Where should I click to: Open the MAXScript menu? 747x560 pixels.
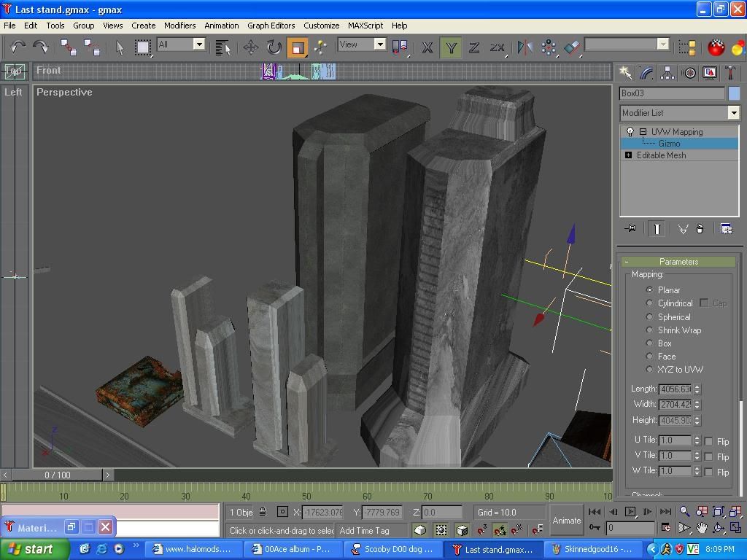click(365, 26)
